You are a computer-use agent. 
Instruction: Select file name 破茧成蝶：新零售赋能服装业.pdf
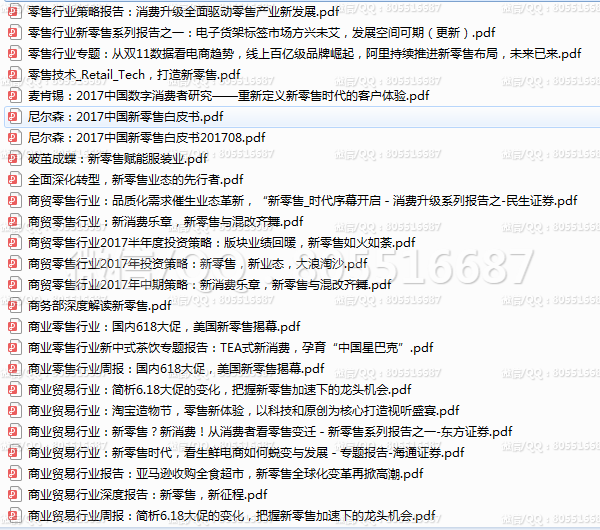[117, 159]
